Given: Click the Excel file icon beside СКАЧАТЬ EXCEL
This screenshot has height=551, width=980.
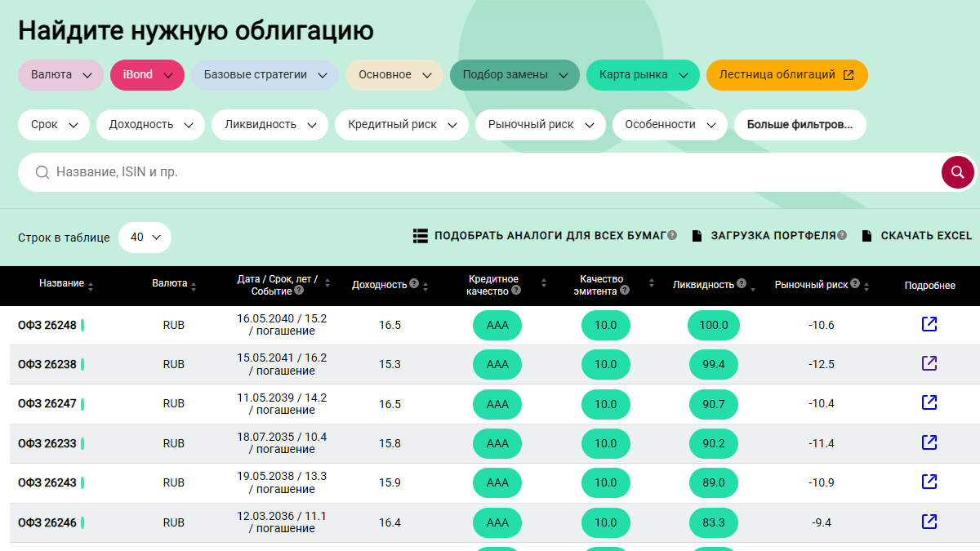Looking at the screenshot, I should coord(866,235).
